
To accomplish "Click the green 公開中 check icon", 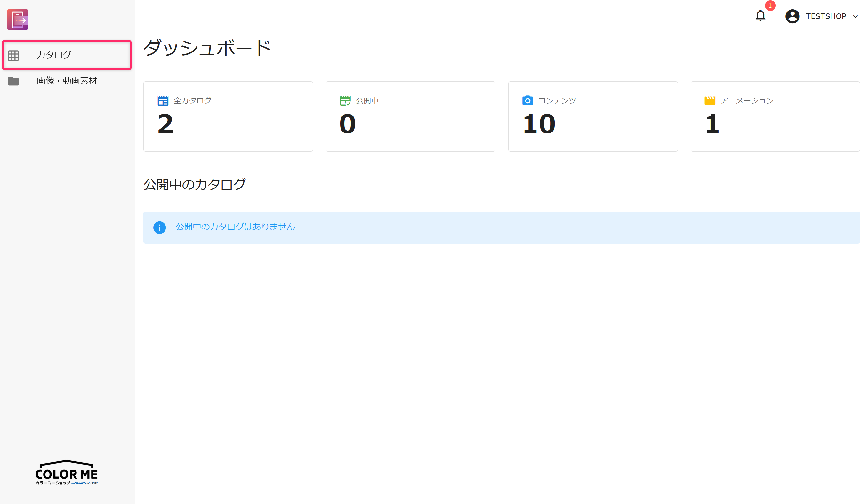I will click(x=345, y=101).
